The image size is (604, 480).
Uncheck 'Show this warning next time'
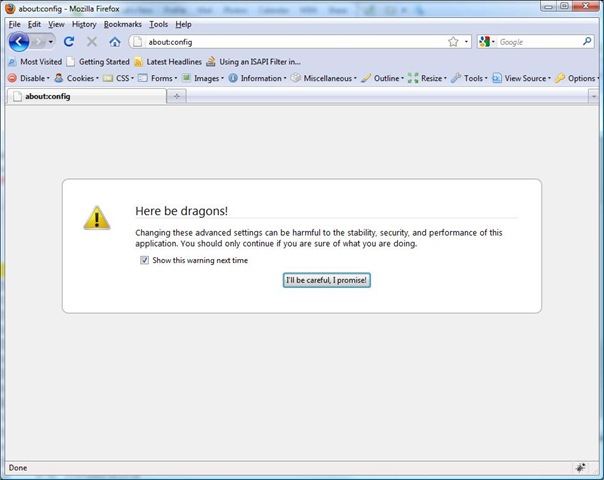click(145, 260)
